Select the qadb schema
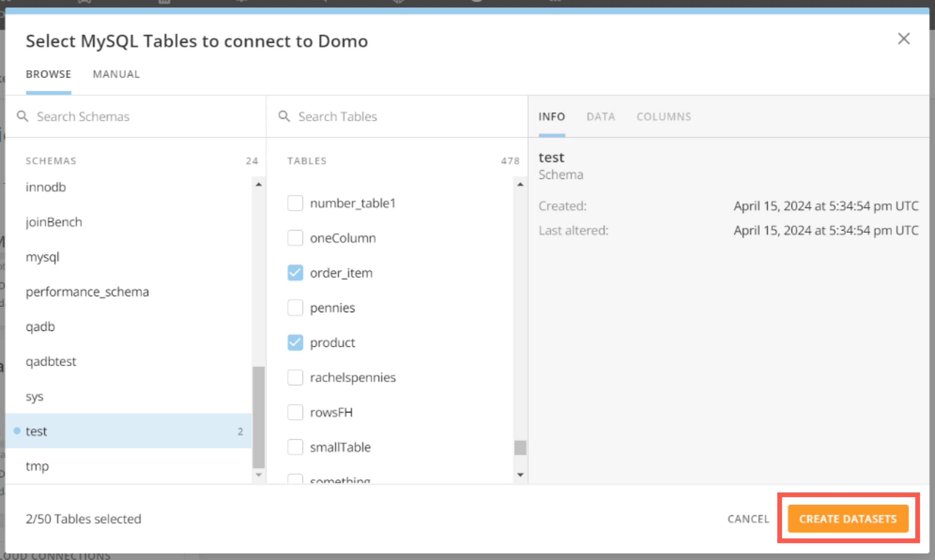935x560 pixels. point(128,326)
